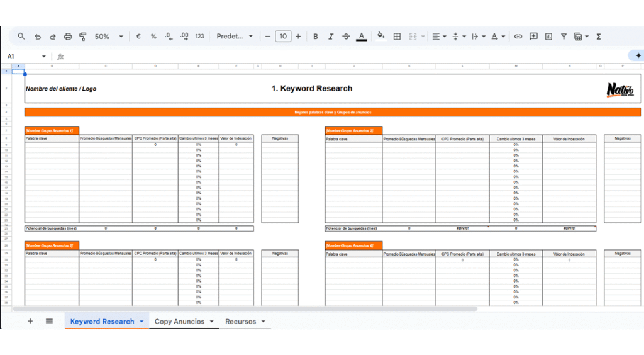Format as percent

pos(153,37)
